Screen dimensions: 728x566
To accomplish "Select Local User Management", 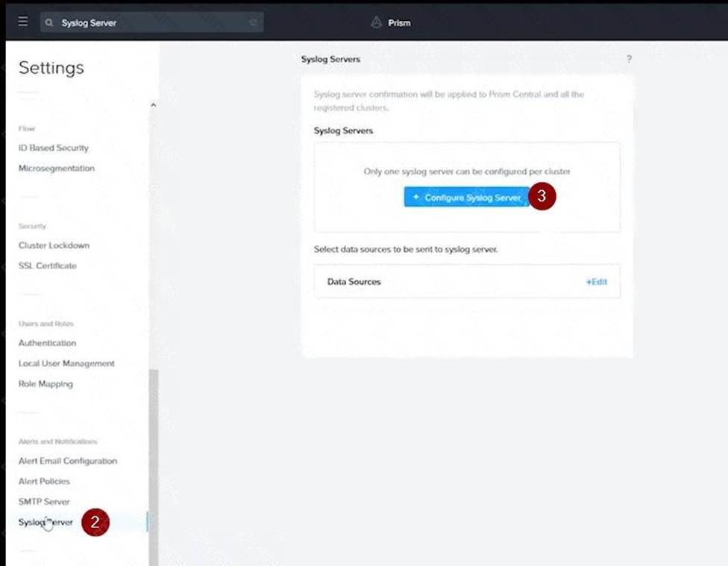I will point(66,364).
